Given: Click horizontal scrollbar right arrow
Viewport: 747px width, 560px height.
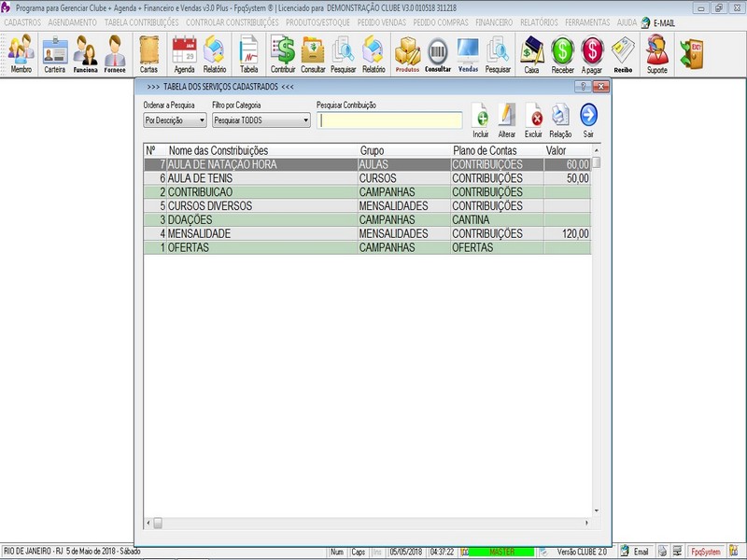Looking at the screenshot, I should 586,523.
